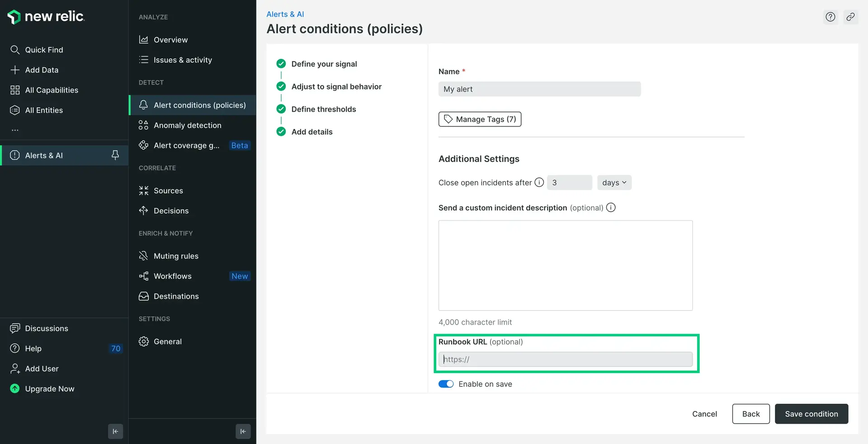Show info for close open incidents

click(x=539, y=182)
